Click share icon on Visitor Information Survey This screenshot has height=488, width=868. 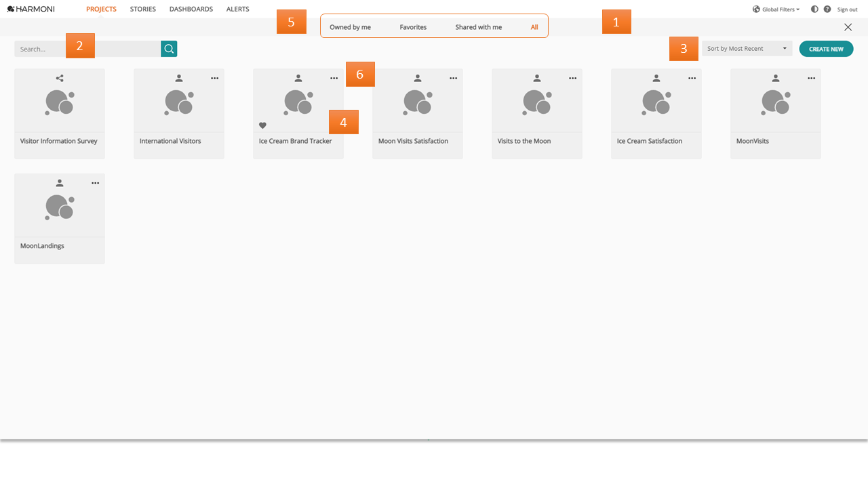tap(60, 78)
